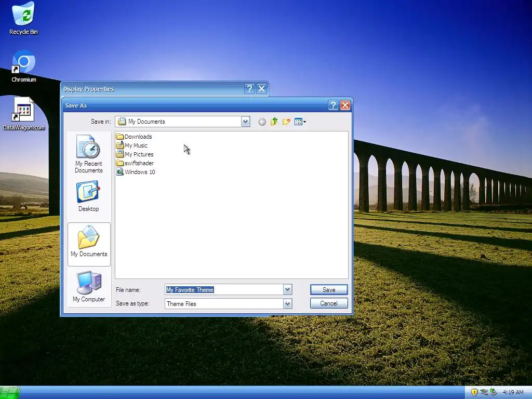The width and height of the screenshot is (532, 399).
Task: Select the Windows 10 theme file
Action: [x=136, y=171]
